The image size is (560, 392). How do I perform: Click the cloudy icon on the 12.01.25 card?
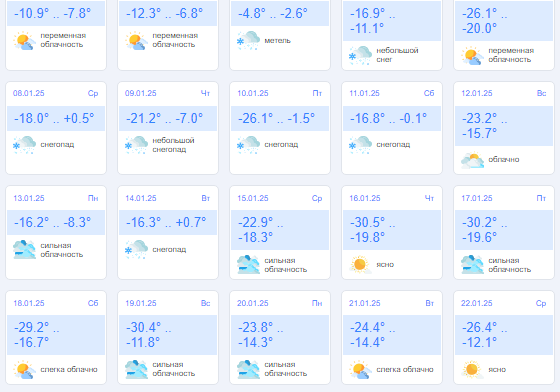coord(472,160)
